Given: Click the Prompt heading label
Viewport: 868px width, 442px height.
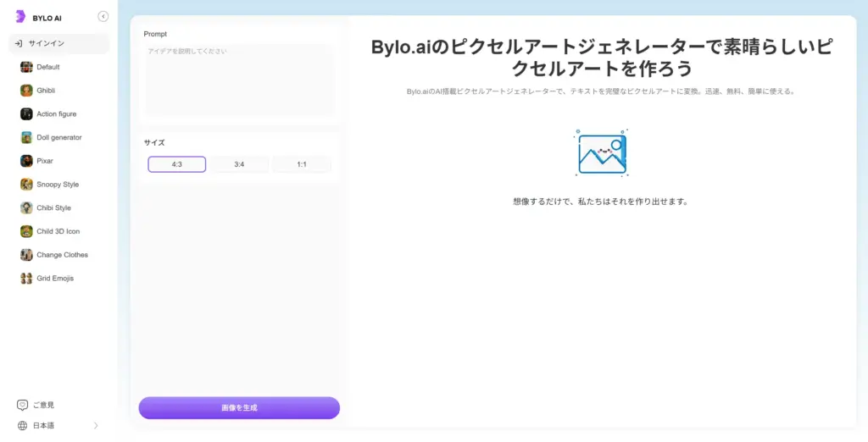Looking at the screenshot, I should 155,34.
